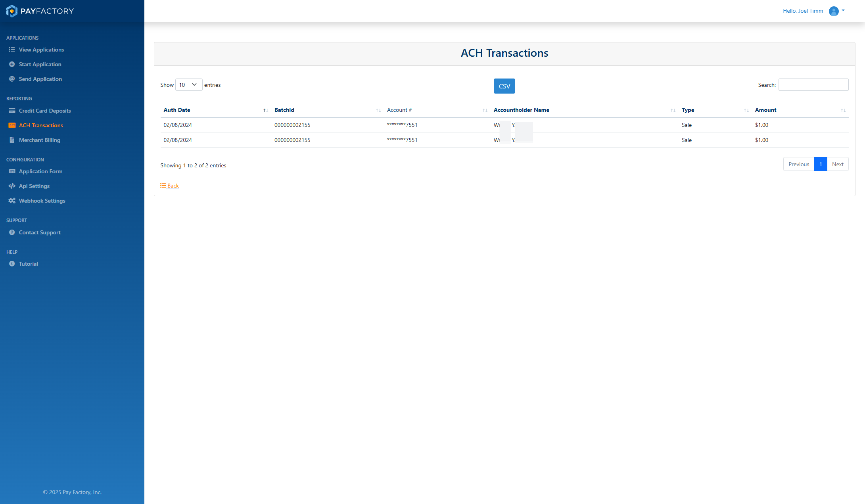Click the Webhook Settings gears icon
Viewport: 865px width, 504px height.
12,201
